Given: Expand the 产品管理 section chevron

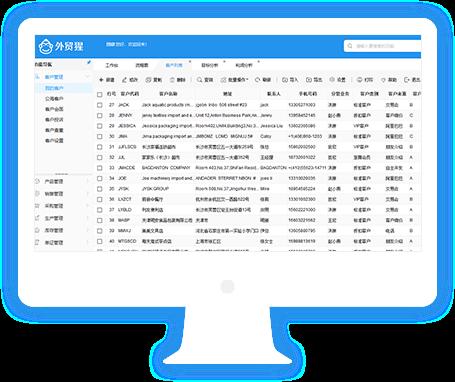Looking at the screenshot, I should point(88,181).
